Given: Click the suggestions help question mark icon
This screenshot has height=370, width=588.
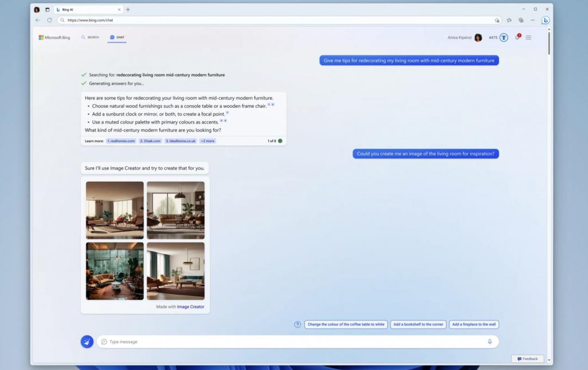Looking at the screenshot, I should pos(297,324).
